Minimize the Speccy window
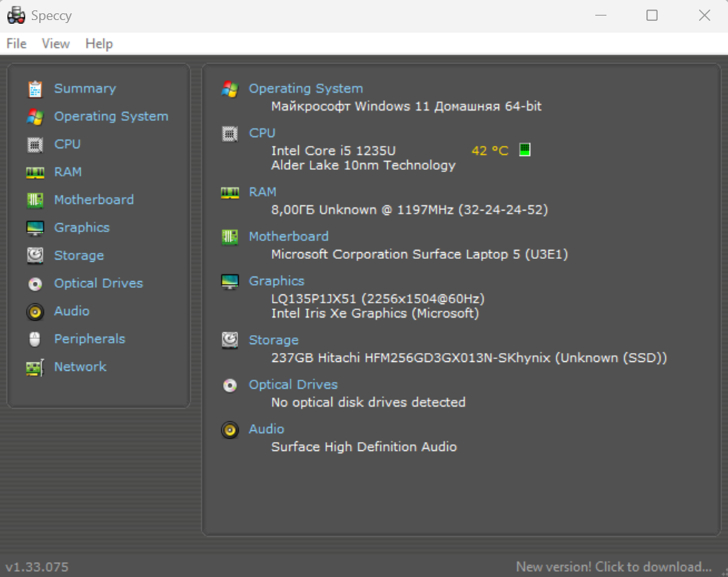The image size is (728, 577). pos(600,16)
